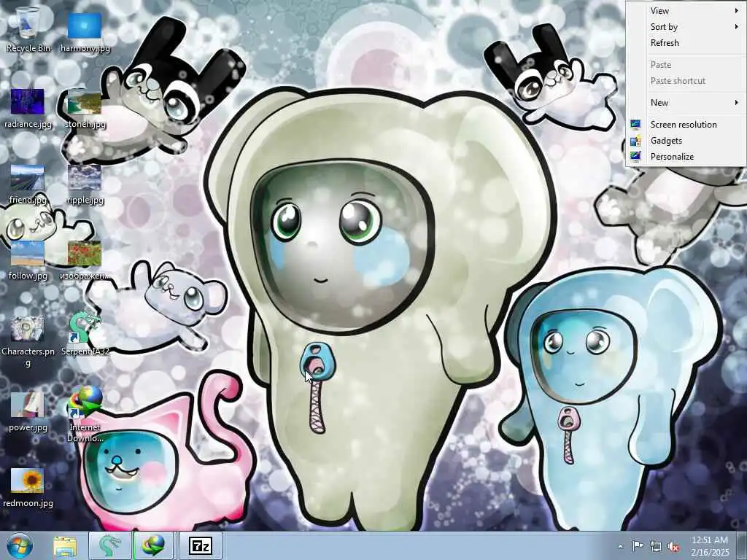Select the redmoon.jpg sunflower file
The width and height of the screenshot is (747, 560).
28,488
